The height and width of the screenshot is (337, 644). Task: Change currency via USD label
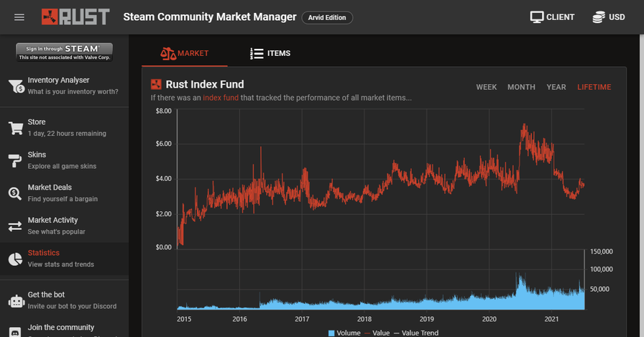click(x=617, y=17)
